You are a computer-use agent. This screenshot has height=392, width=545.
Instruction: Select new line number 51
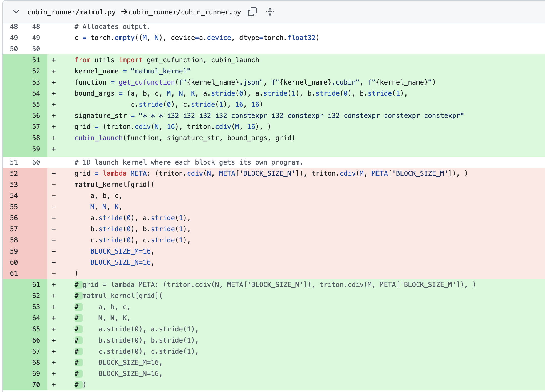pos(36,60)
